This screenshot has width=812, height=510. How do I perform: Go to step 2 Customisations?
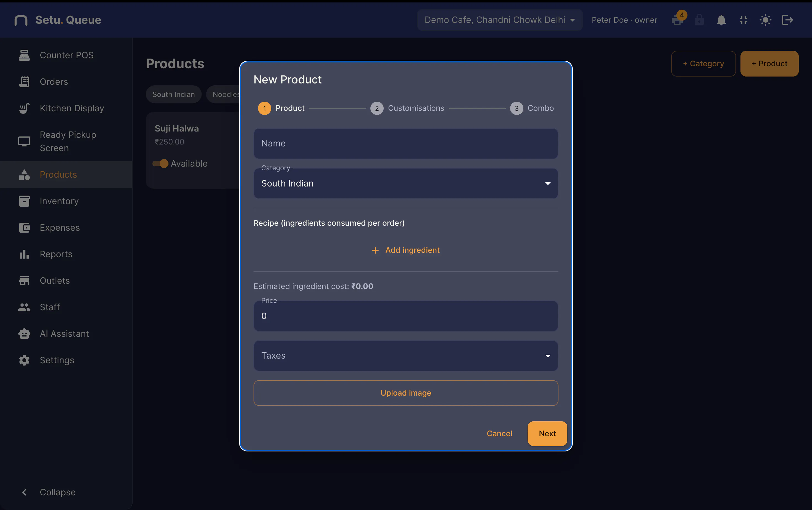click(x=407, y=108)
